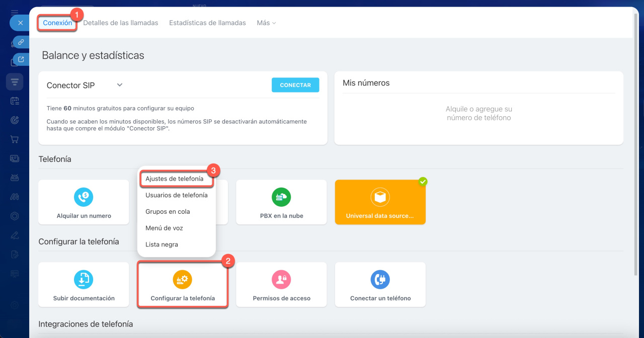The width and height of the screenshot is (644, 338).
Task: Click the green checkmark on Universal data source
Action: click(423, 182)
